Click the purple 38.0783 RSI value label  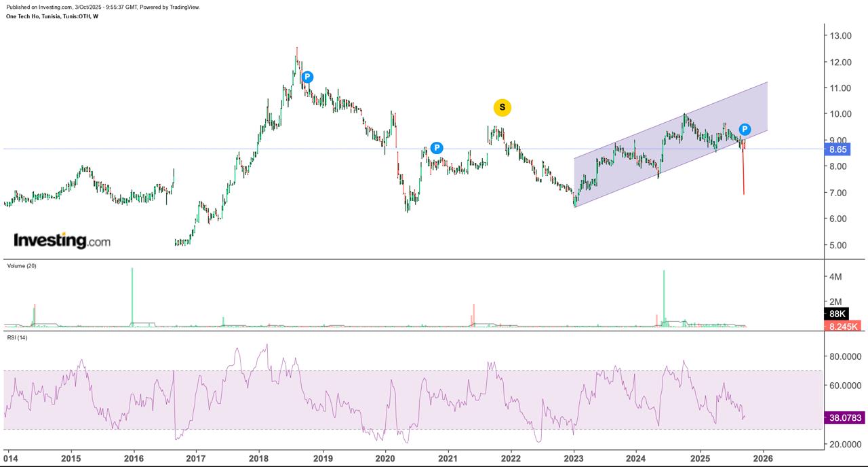[843, 418]
